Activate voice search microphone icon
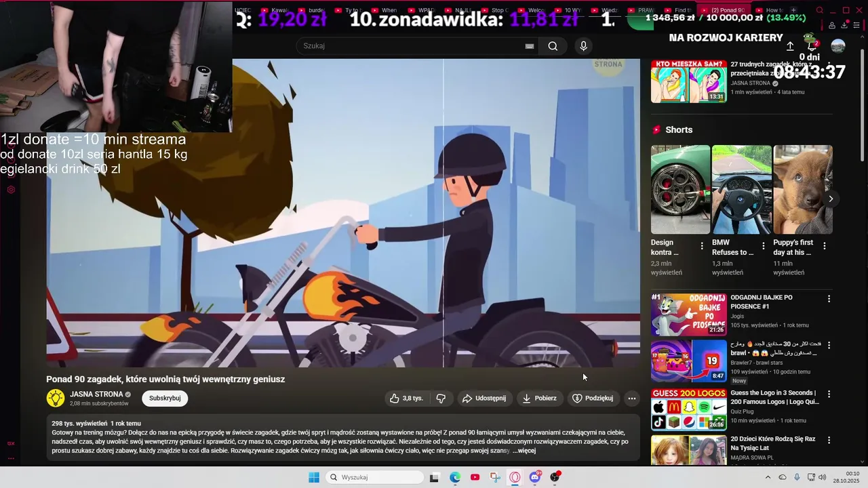Image resolution: width=868 pixels, height=488 pixels. click(583, 46)
